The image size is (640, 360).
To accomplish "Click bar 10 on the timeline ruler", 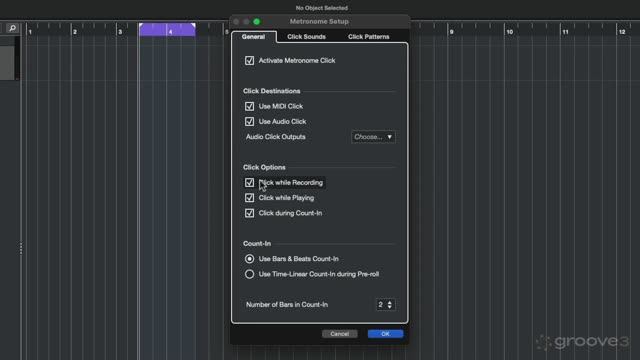I will pos(510,32).
